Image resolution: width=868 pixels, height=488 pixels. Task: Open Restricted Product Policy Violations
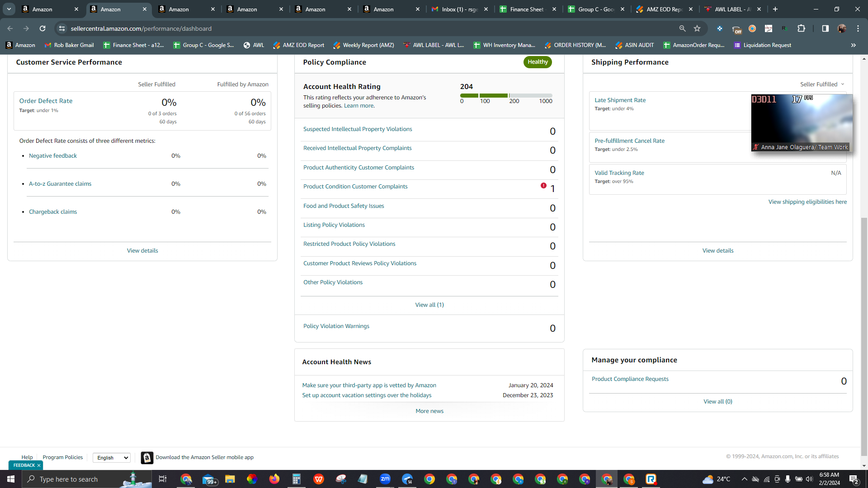349,244
